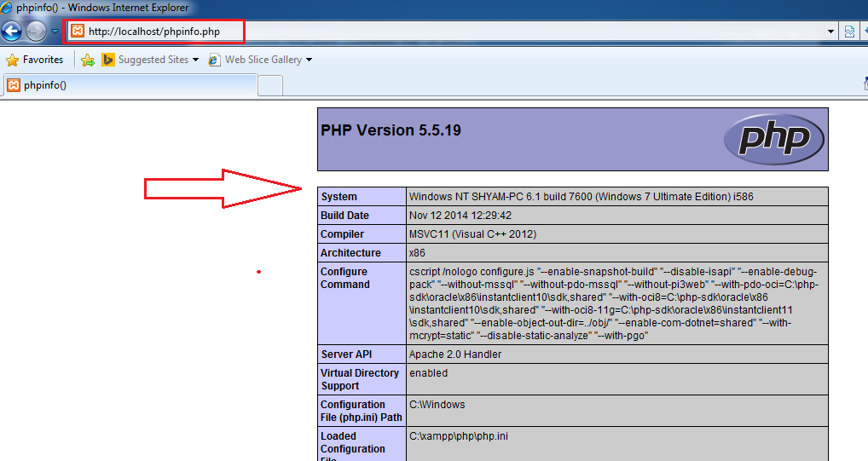Click the XAMPP favicon in address bar
Viewport: 868px width, 461px height.
tap(78, 31)
